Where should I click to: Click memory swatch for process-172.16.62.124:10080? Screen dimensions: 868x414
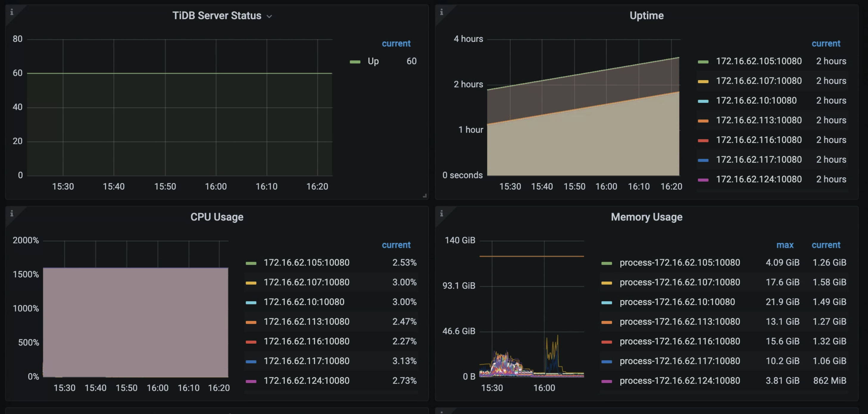(x=607, y=381)
